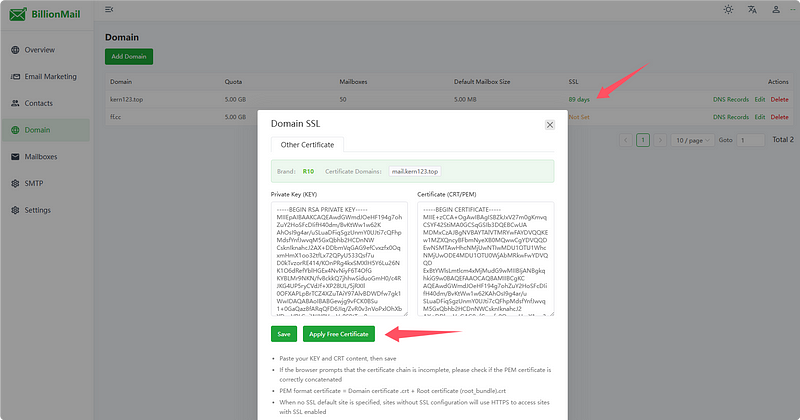This screenshot has height=420, width=800.
Task: Open the user account icon
Action: coord(776,9)
